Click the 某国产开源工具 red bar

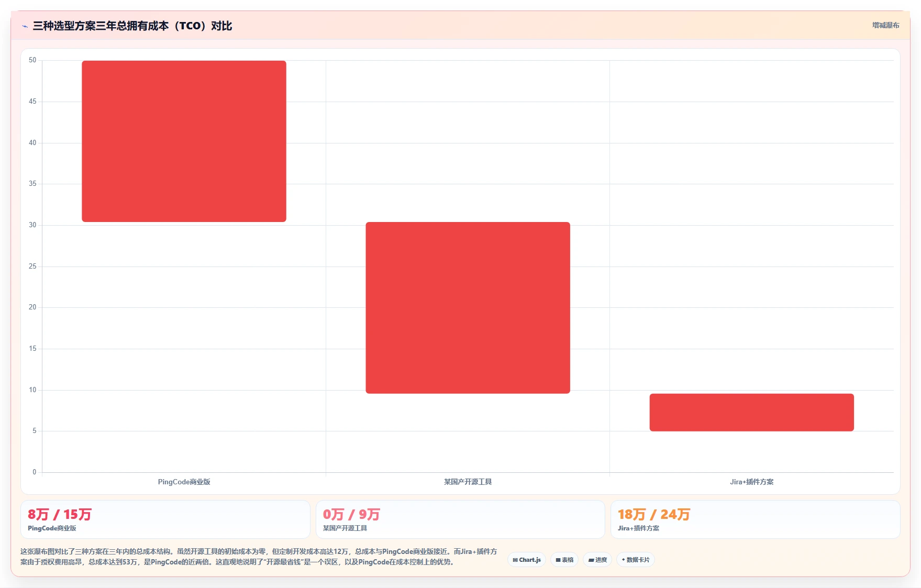[468, 308]
